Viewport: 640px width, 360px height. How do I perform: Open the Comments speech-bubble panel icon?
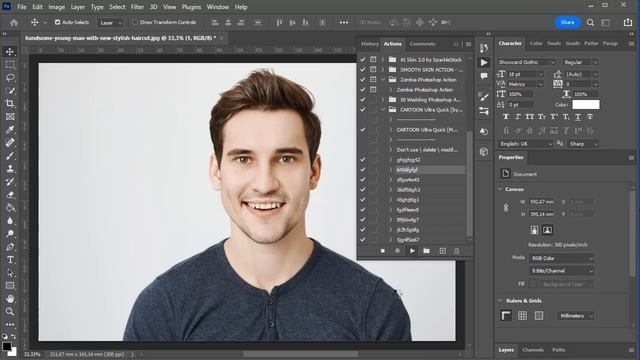pyautogui.click(x=484, y=76)
